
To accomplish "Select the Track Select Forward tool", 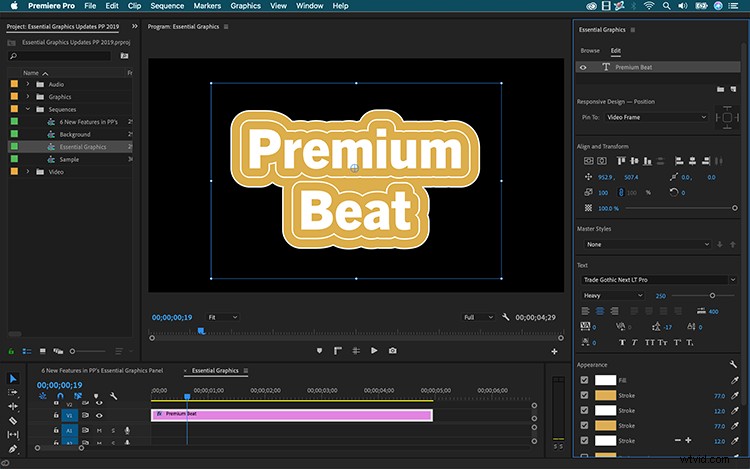I will pyautogui.click(x=13, y=393).
